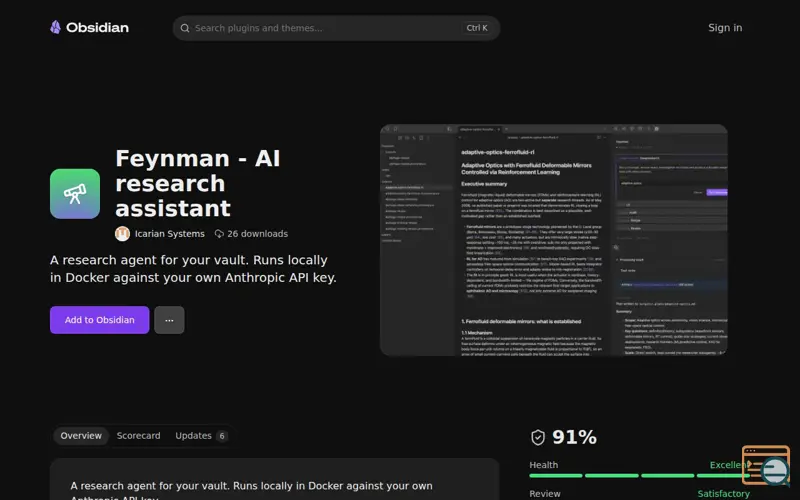Click the Health rating label
Image resolution: width=800 pixels, height=500 pixels.
pyautogui.click(x=543, y=465)
